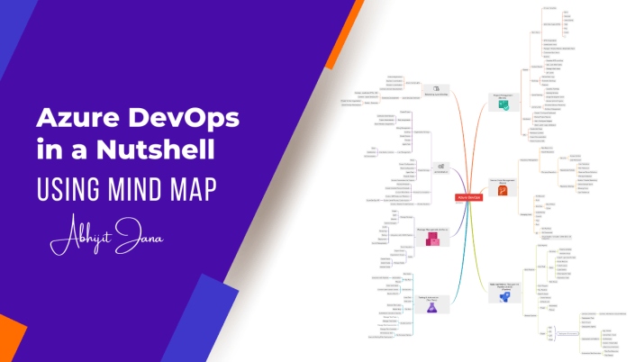Select the red Azure DevOps central node
The width and height of the screenshot is (644, 362).
point(468,197)
